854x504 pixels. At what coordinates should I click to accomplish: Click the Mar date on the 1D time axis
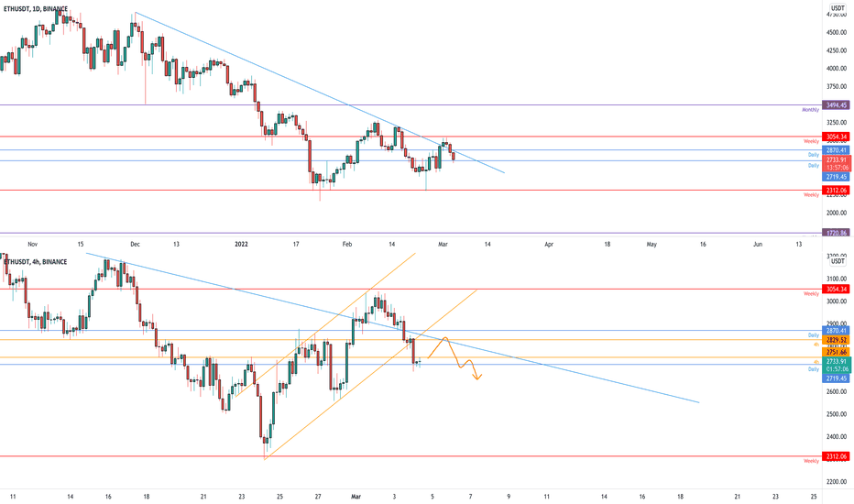[x=443, y=245]
